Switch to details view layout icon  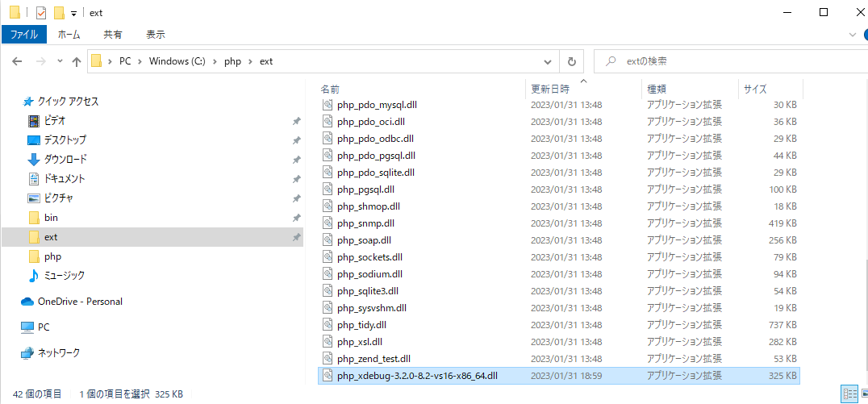(849, 394)
